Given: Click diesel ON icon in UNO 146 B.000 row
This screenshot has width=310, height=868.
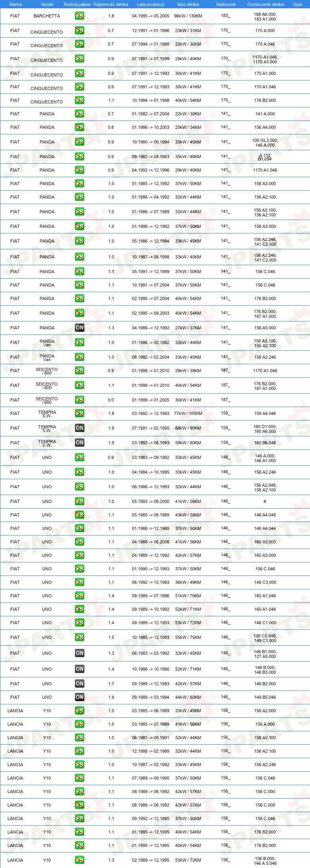Looking at the screenshot, I should (x=79, y=669).
